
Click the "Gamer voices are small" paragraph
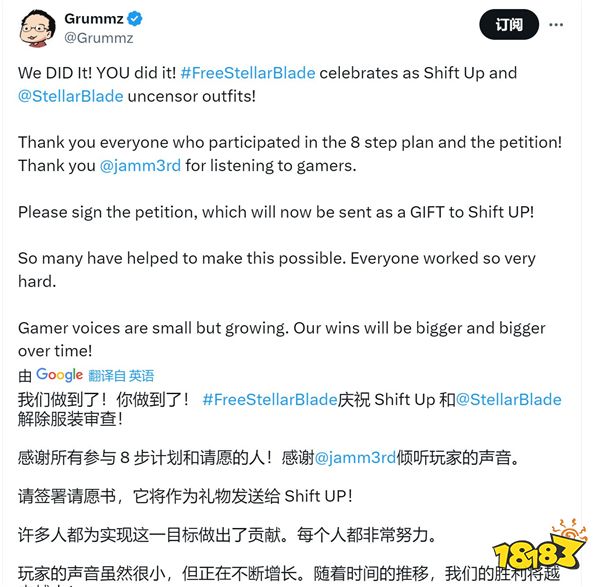[x=282, y=339]
